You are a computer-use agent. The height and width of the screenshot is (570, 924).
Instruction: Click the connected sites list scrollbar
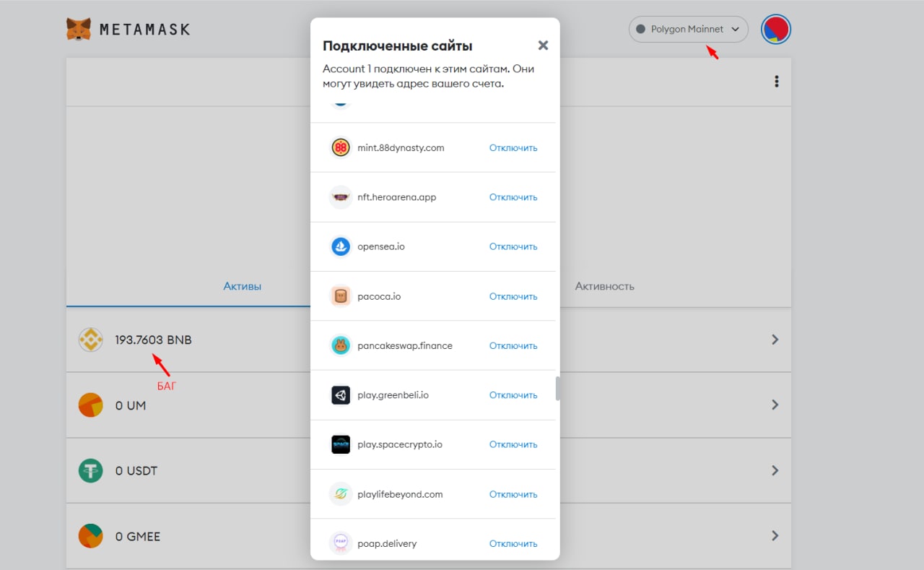(x=557, y=388)
